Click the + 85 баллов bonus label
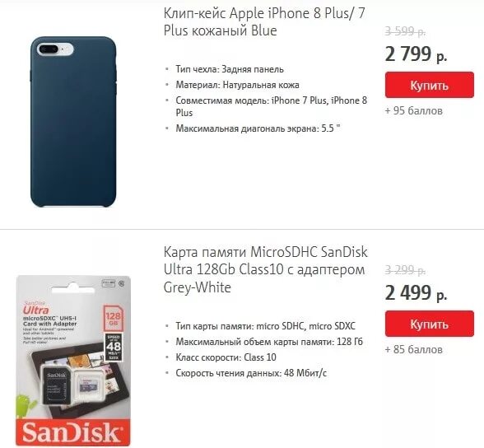Screen dimensions: 484x448 pos(413,349)
